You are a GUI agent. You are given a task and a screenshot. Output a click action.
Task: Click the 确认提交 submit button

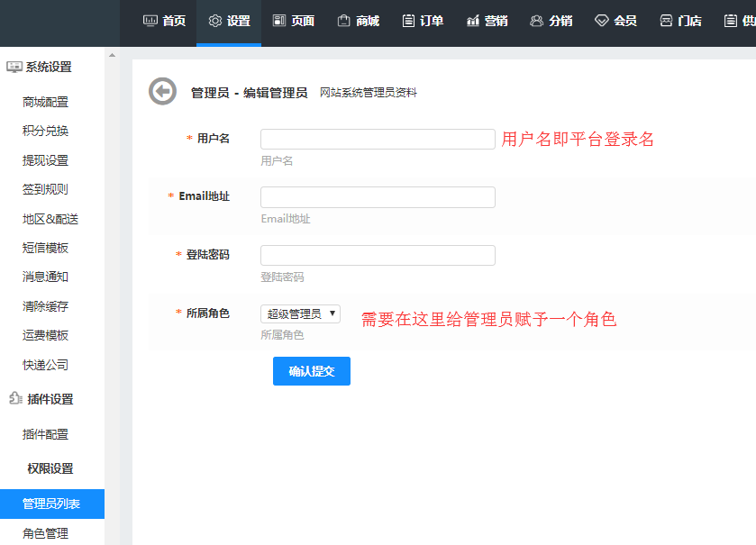click(311, 370)
